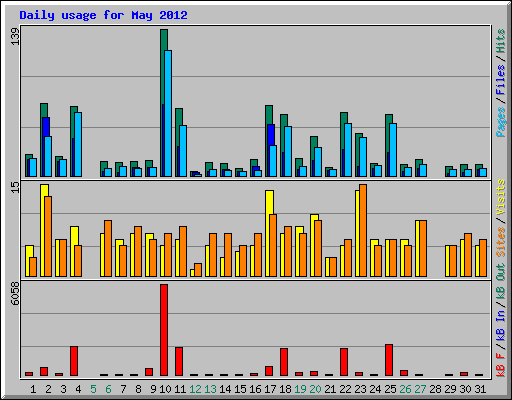This screenshot has width=512, height=400.
Task: Select the red kB bar for day 25
Action: point(389,360)
